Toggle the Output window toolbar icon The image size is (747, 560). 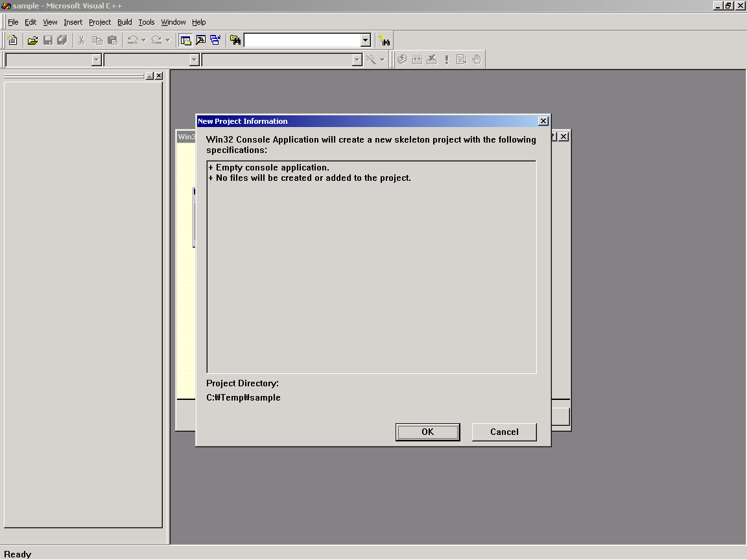(x=200, y=40)
